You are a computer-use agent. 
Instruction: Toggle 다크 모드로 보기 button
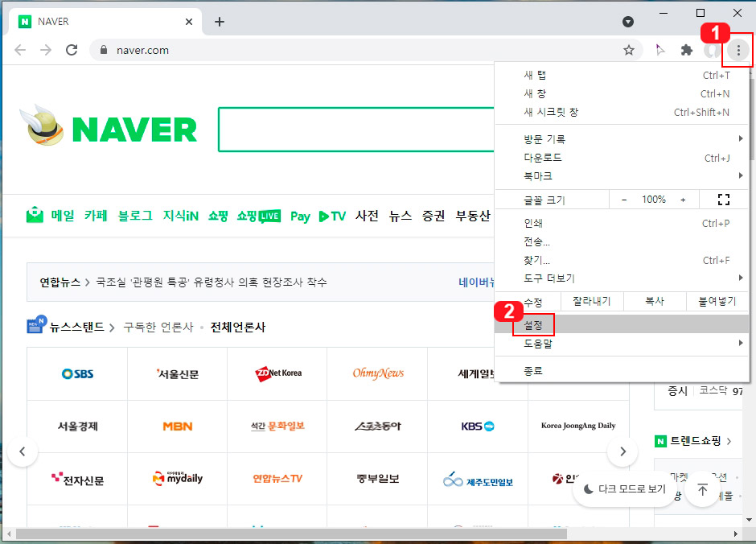click(624, 489)
